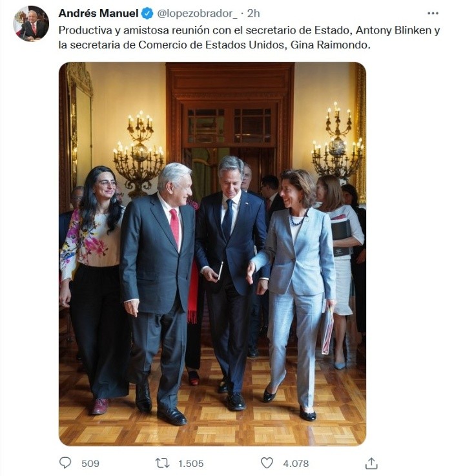This screenshot has height=476, width=452.
Task: View the 1.505 retweets count
Action: click(190, 464)
